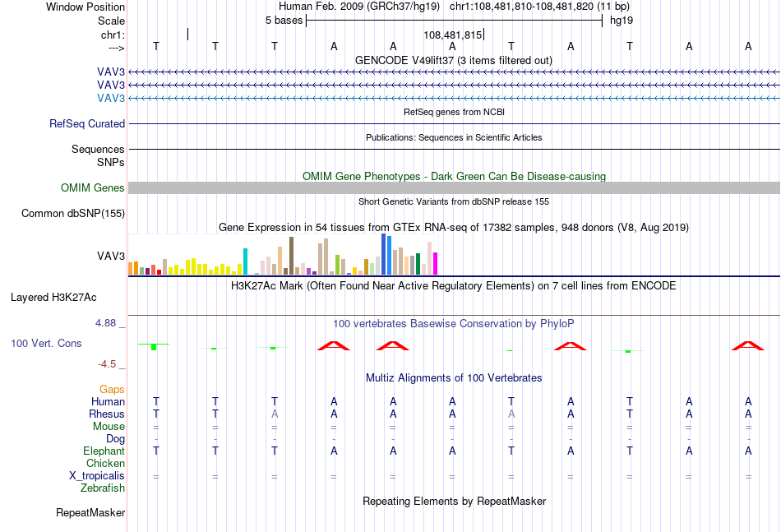Click the Layered H3K27Ac track label
This screenshot has height=532, width=781.
coord(53,298)
